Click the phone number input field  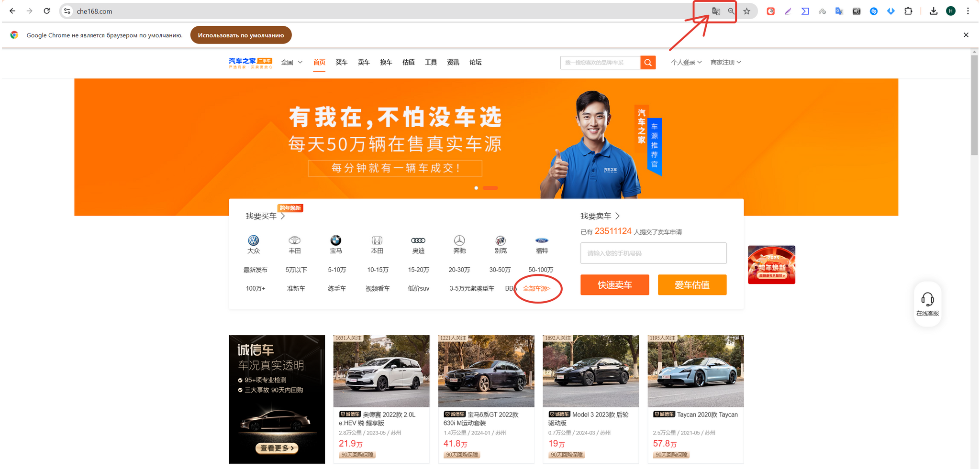pos(653,253)
